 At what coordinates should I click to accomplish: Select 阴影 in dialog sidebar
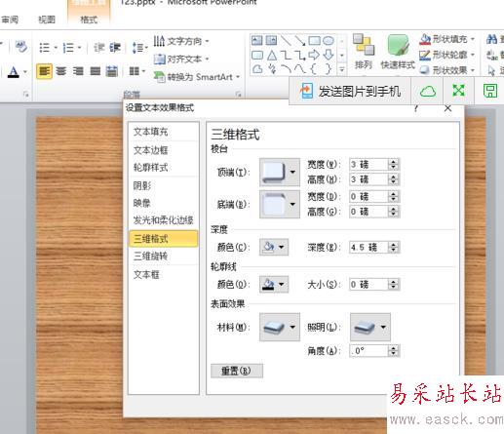tap(164, 185)
